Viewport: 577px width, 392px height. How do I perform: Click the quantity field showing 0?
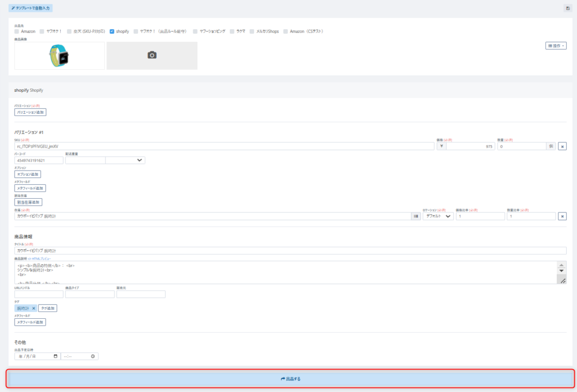522,146
